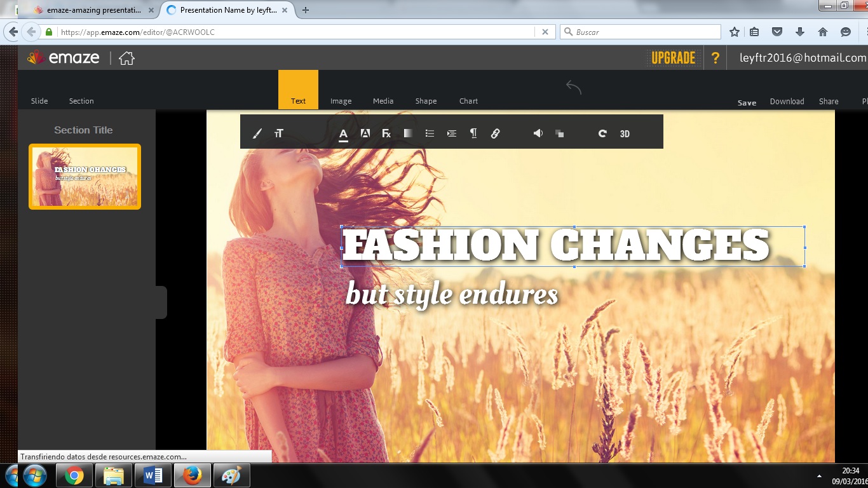Click the UPGRADE button
868x488 pixels.
[673, 58]
